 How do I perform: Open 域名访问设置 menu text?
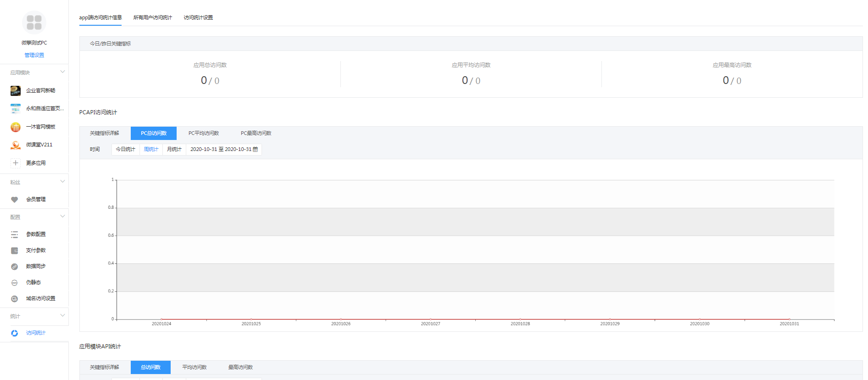pyautogui.click(x=41, y=298)
